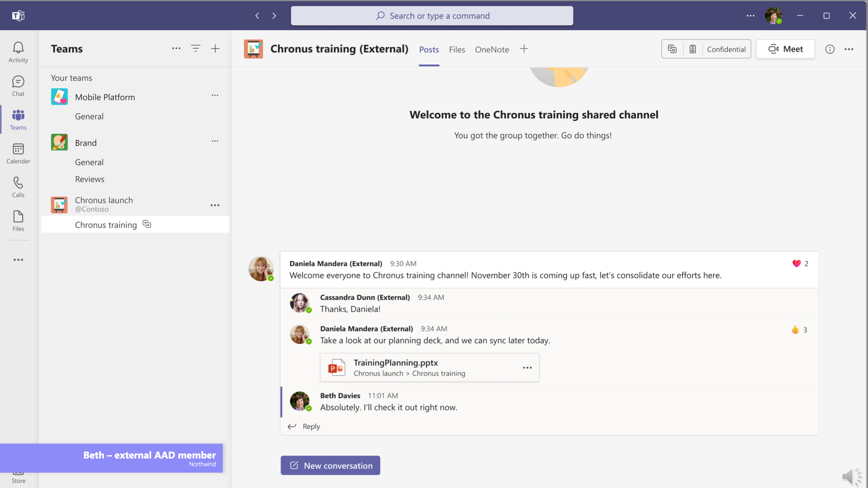
Task: Open the Store at bottom left
Action: [x=18, y=478]
